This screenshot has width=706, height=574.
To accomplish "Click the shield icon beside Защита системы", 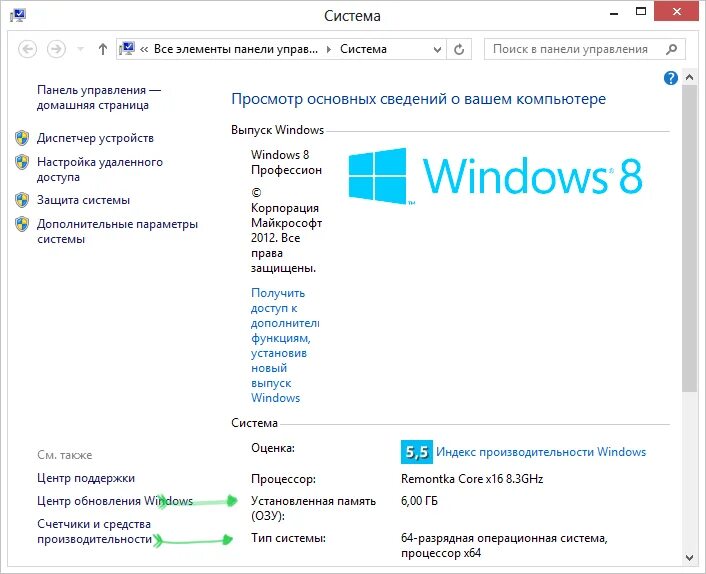I will (22, 200).
